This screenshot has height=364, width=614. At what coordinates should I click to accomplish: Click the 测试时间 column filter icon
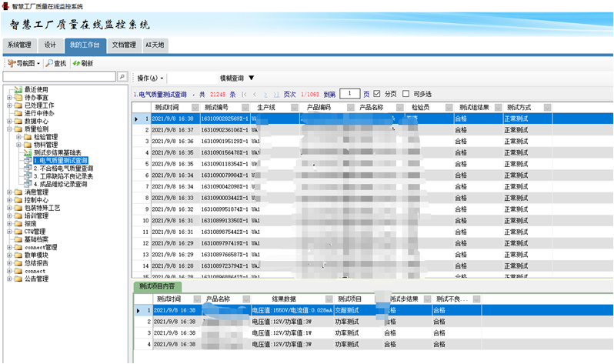[x=192, y=107]
